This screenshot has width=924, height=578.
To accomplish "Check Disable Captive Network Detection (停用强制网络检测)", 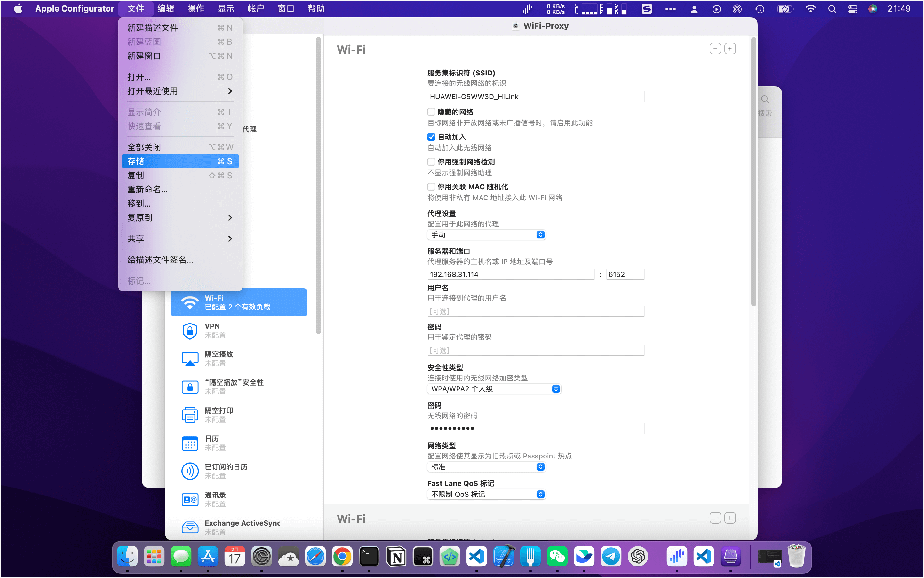I will (431, 162).
